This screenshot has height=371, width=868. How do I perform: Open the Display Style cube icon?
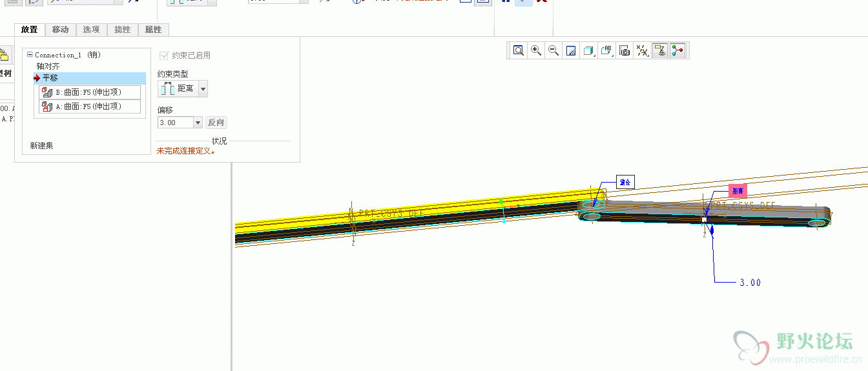(588, 50)
